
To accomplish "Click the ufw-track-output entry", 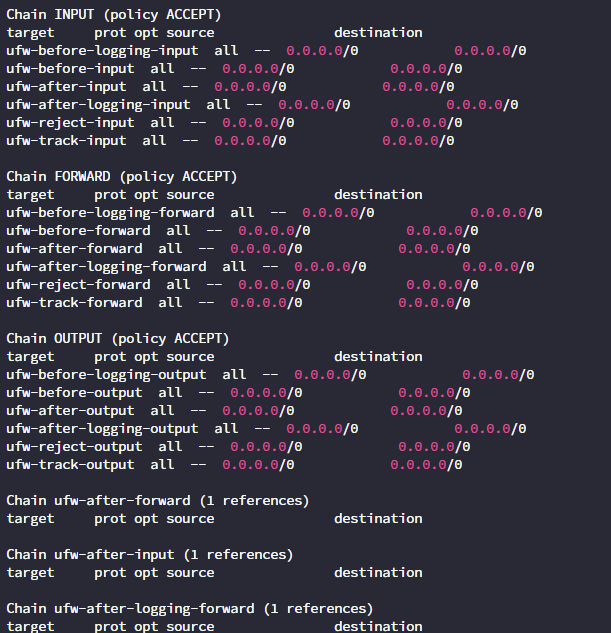I will 70,465.
